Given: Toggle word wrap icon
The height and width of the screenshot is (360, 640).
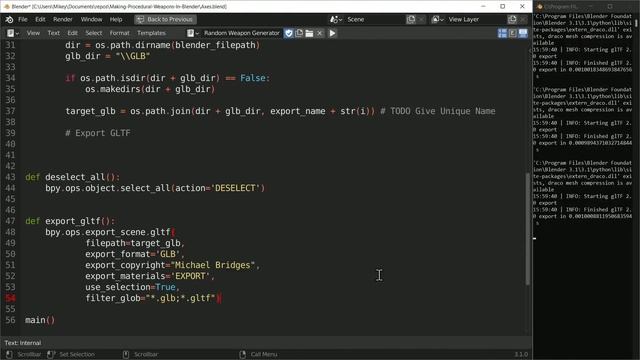Looking at the screenshot, I should pyautogui.click(x=513, y=33).
